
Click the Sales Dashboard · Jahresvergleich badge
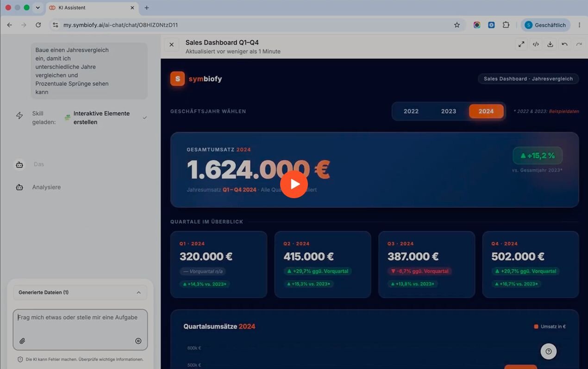pos(528,79)
